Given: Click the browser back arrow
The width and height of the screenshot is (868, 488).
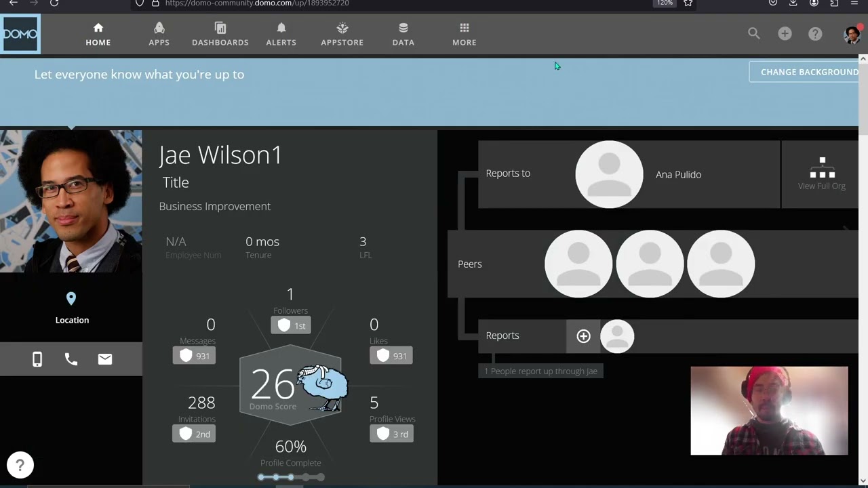Looking at the screenshot, I should tap(13, 3).
